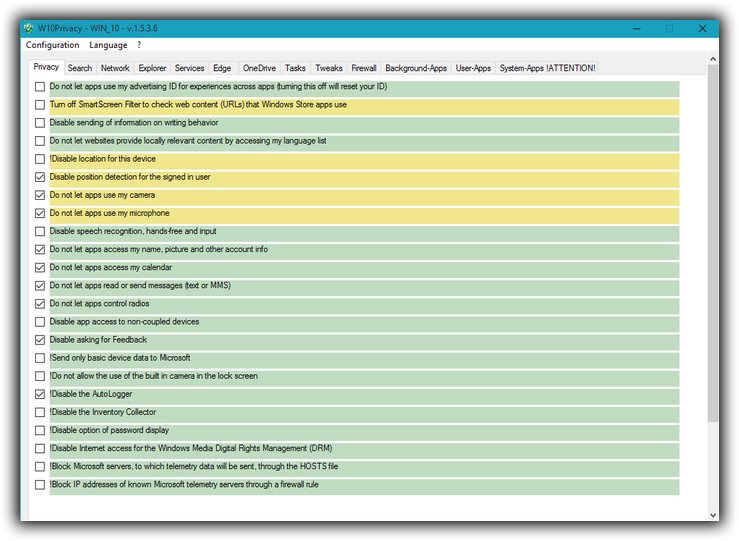Open the System-Apps !ATTENTION! tab

point(547,68)
